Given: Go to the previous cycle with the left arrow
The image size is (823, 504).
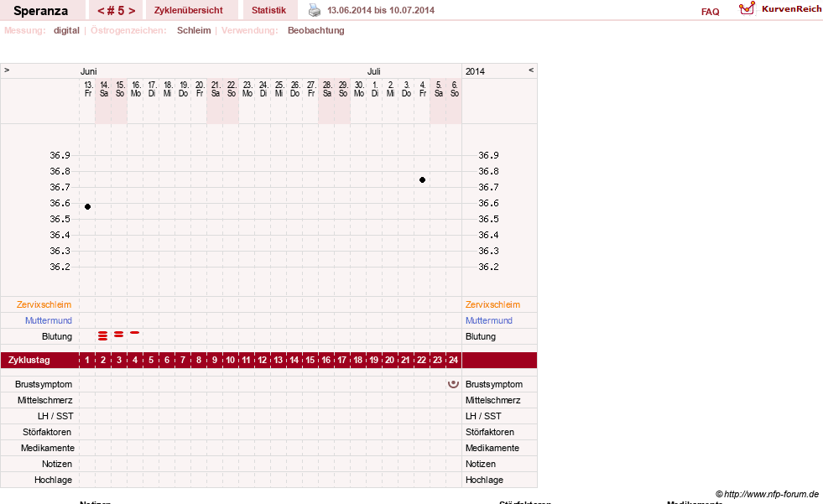Looking at the screenshot, I should [102, 11].
